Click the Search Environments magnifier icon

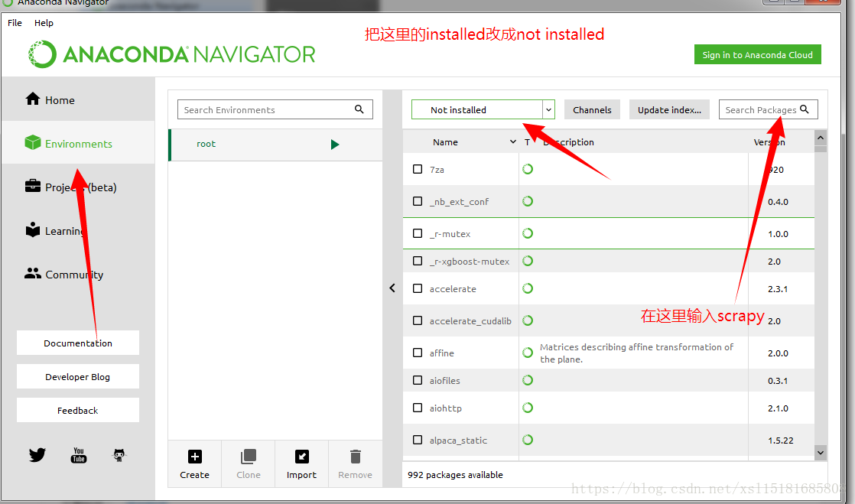coord(359,109)
